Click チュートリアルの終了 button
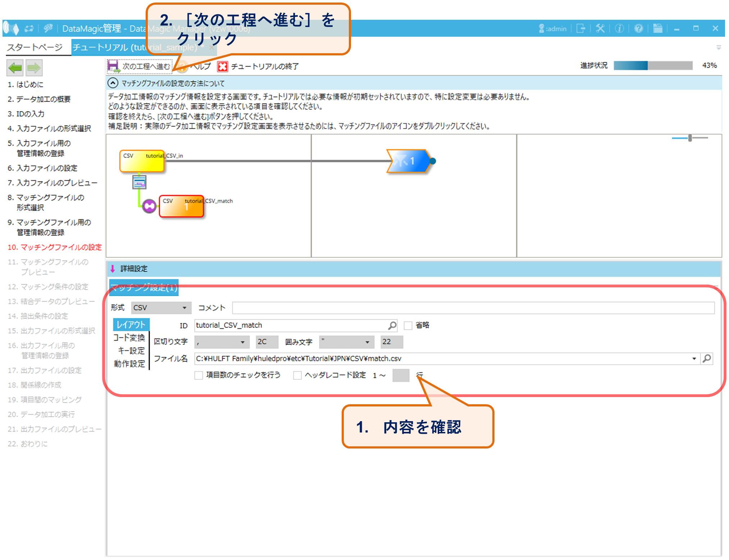The height and width of the screenshot is (560, 729). pos(258,67)
